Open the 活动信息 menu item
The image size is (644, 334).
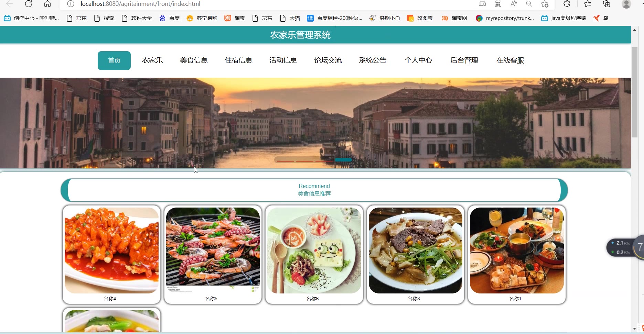click(283, 60)
